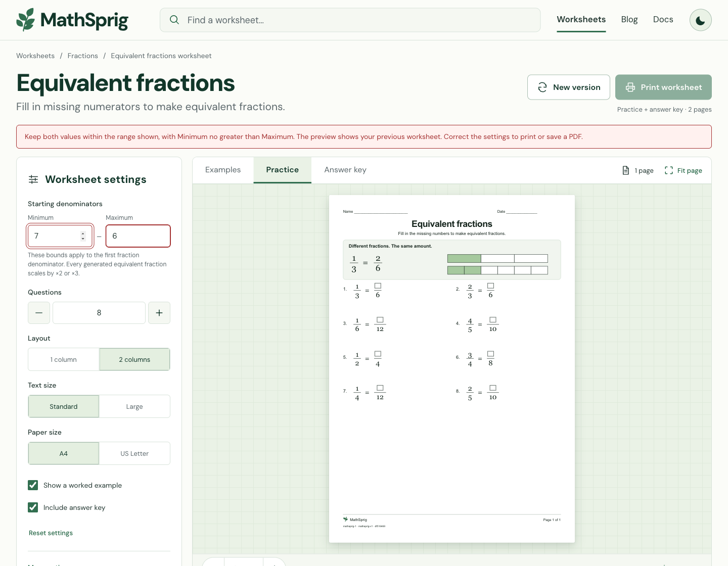Switch to the Answer key tab
728x566 pixels.
tap(345, 170)
